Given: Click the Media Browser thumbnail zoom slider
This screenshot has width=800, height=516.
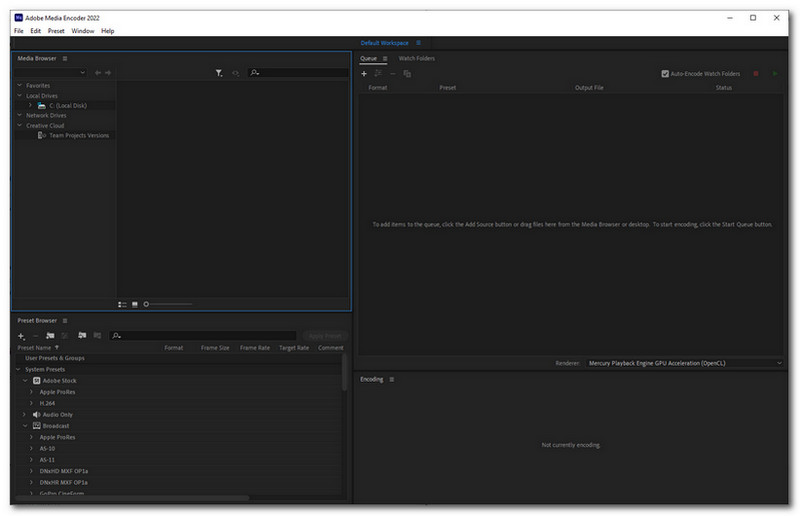Looking at the screenshot, I should click(168, 303).
